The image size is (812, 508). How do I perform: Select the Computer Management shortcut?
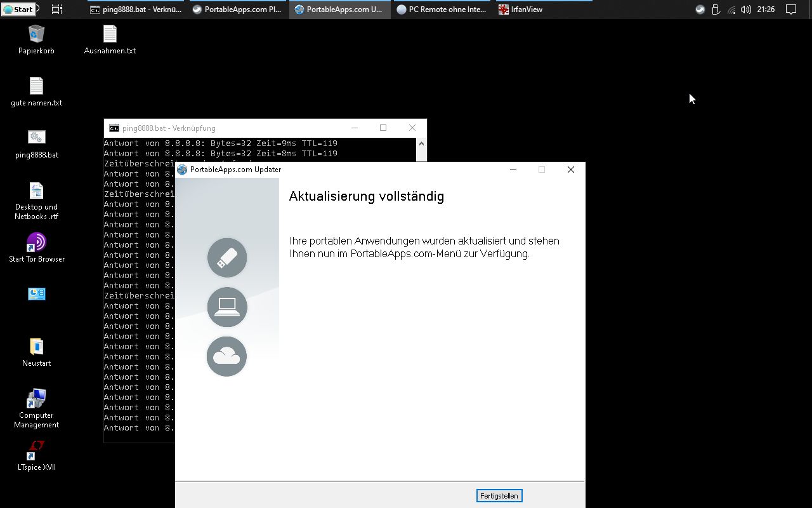[36, 409]
